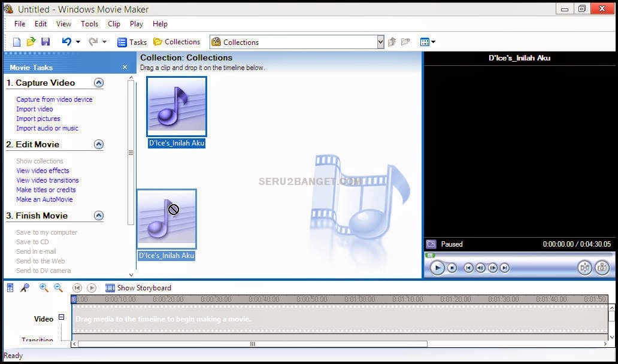618x364 pixels.
Task: Click the Back button in the monitor
Action: (x=468, y=268)
